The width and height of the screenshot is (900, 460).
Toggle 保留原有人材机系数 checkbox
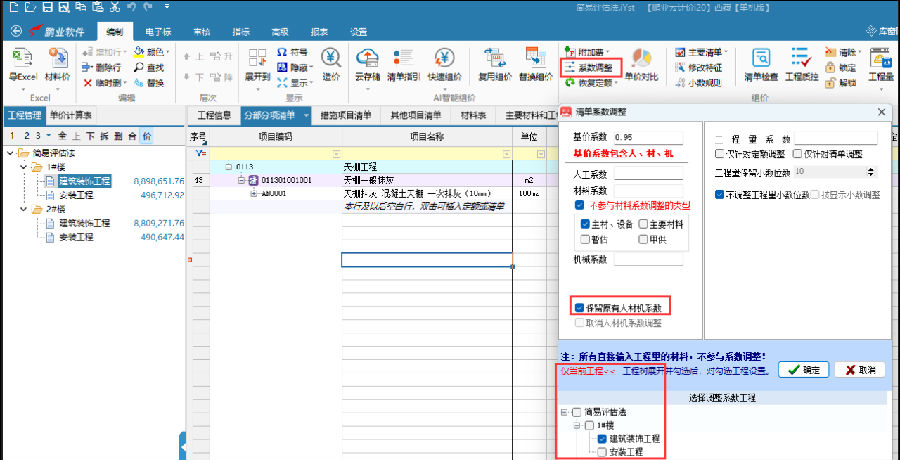pyautogui.click(x=580, y=306)
